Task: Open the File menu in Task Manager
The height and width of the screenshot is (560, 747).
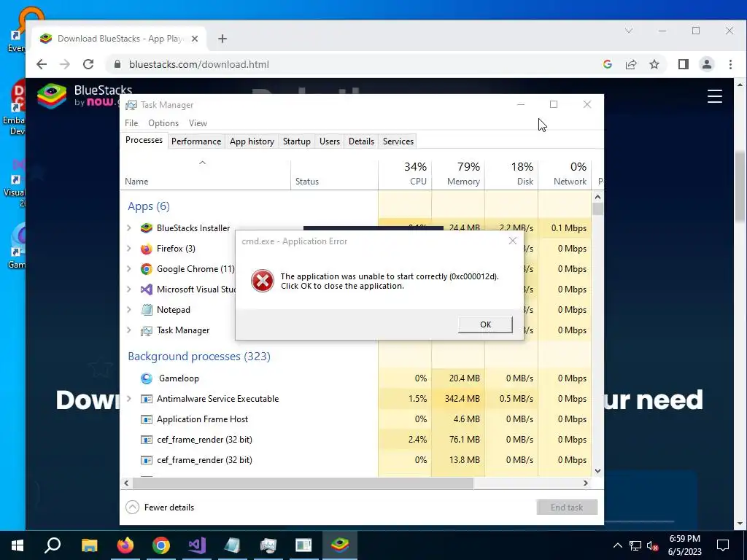Action: click(131, 122)
